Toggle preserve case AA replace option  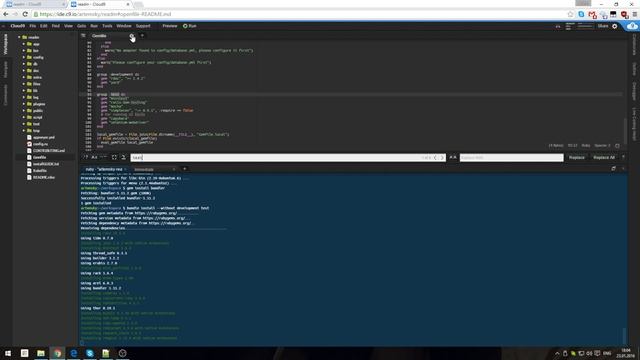coord(453,158)
